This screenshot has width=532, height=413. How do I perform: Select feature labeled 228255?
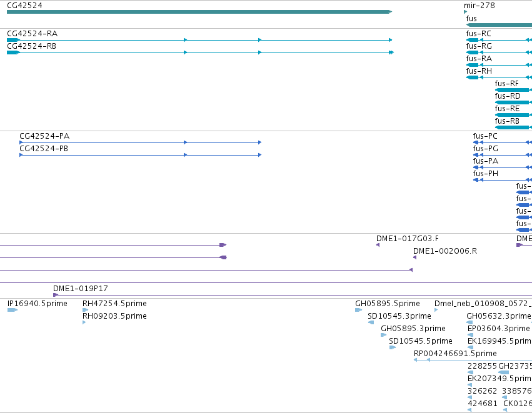coord(482,366)
